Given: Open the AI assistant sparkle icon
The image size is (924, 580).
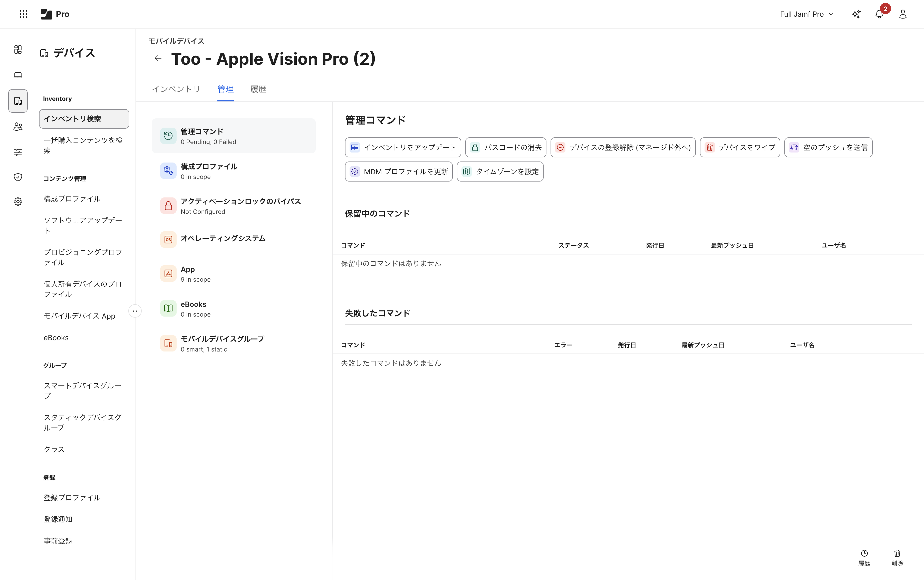Looking at the screenshot, I should (856, 14).
